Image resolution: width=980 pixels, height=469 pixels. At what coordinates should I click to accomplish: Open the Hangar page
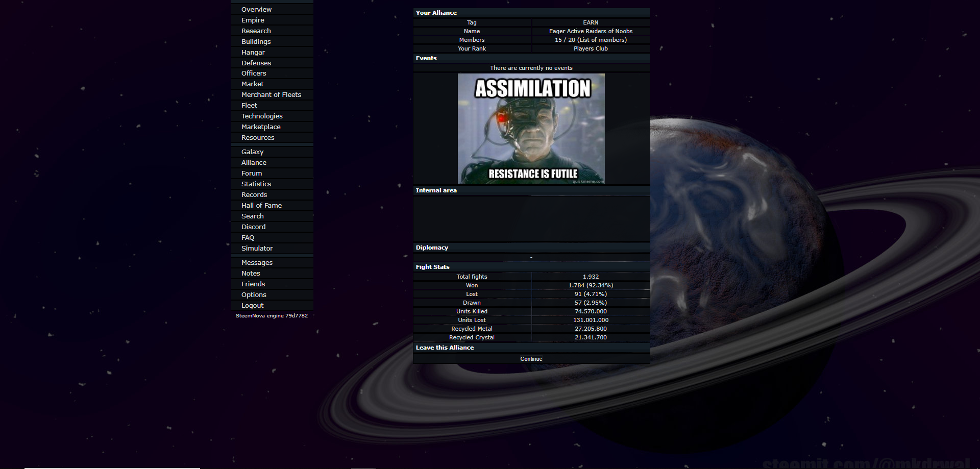253,53
